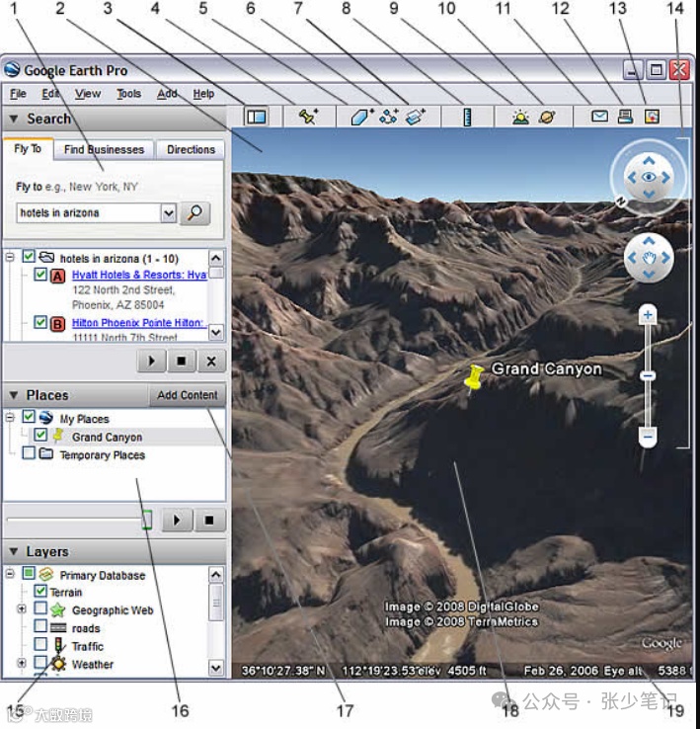Click move-left arrow on the hand joystick
700x729 pixels.
[632, 258]
